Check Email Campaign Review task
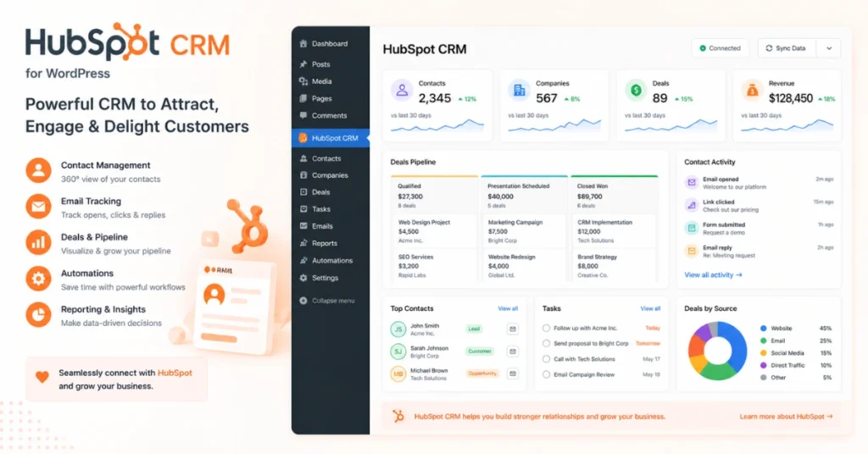868x454 pixels. 547,374
